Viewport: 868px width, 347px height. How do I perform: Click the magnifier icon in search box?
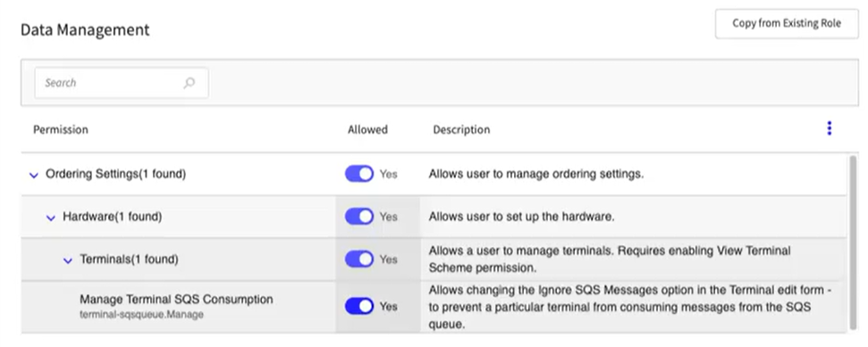(190, 83)
